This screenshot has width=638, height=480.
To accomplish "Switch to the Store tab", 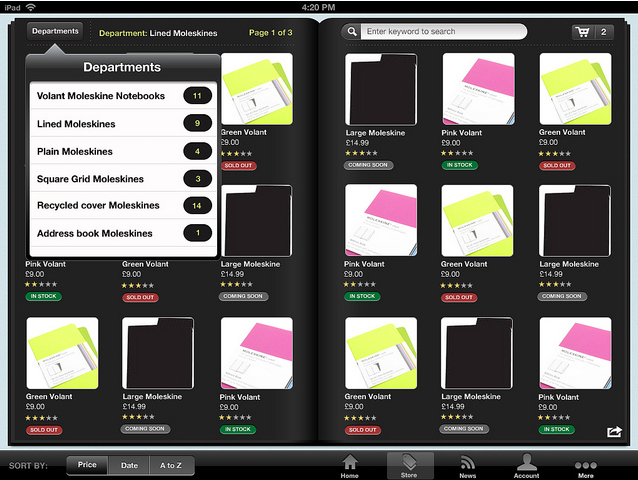I will (x=409, y=466).
